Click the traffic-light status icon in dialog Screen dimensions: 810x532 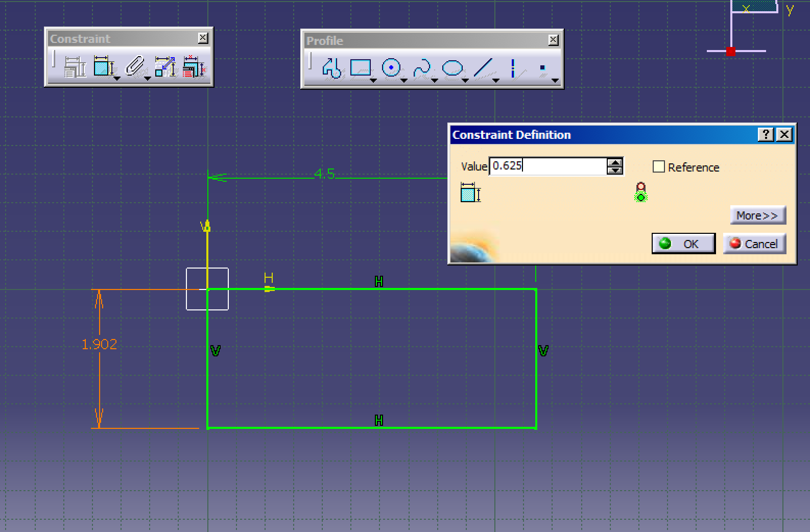coord(641,192)
